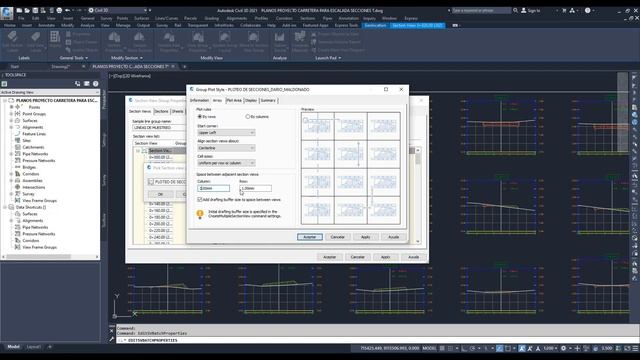This screenshot has height=360, width=640.
Task: Switch to the Information tab in Group Plot Style
Action: pyautogui.click(x=199, y=100)
